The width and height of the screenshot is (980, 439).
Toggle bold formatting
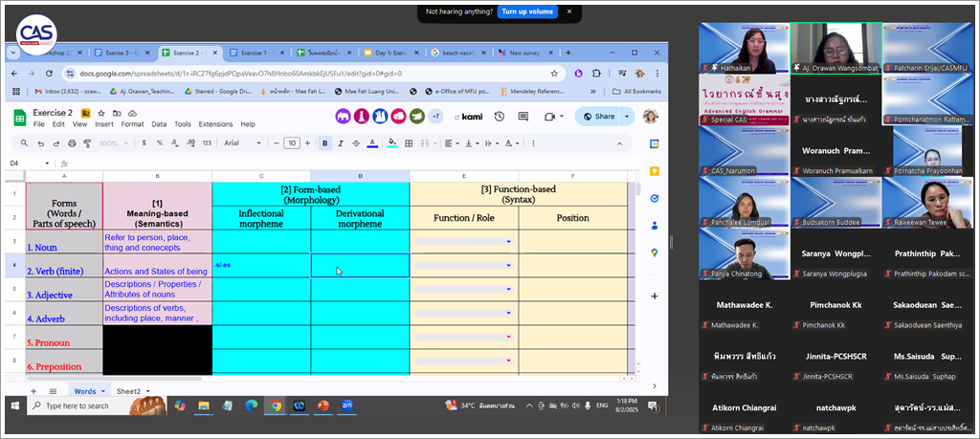point(325,143)
